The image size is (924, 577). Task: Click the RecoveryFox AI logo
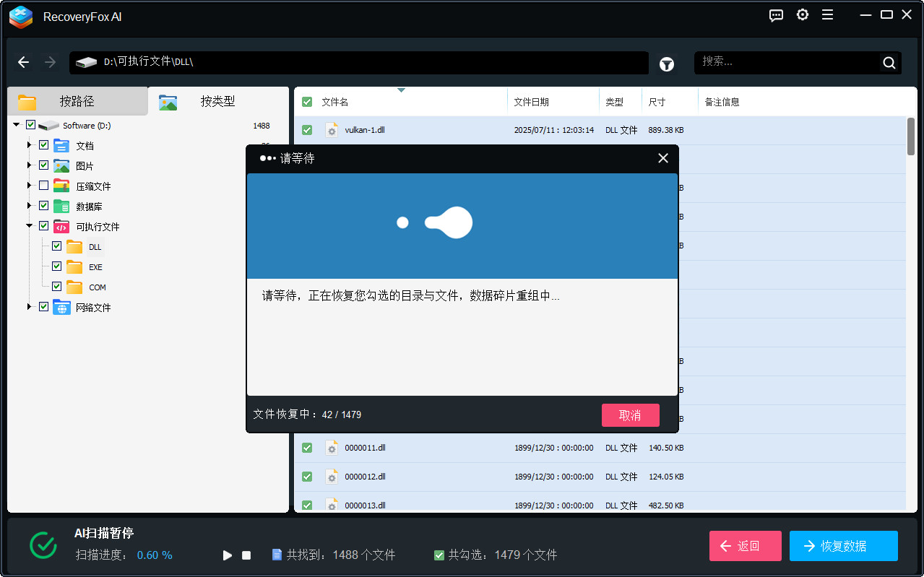pyautogui.click(x=20, y=17)
